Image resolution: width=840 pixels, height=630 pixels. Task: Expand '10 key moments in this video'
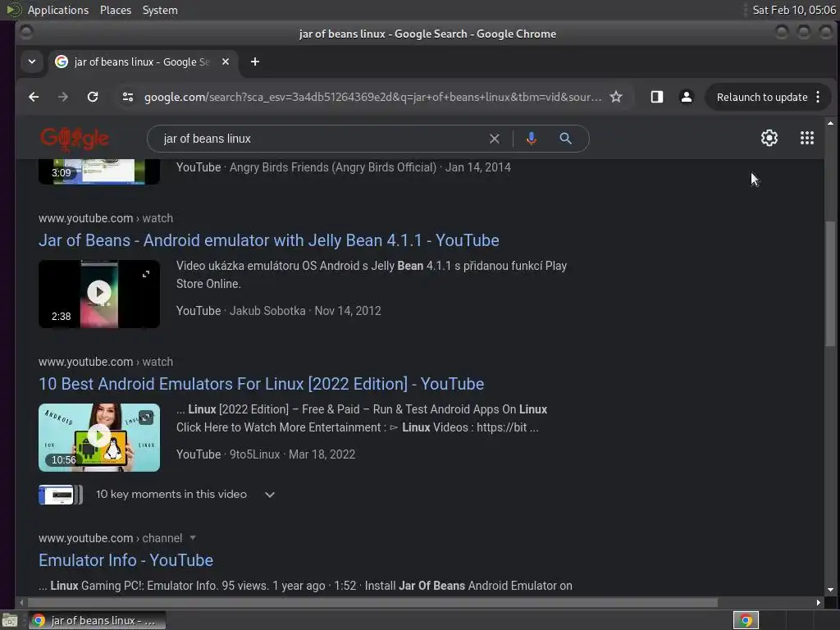pyautogui.click(x=185, y=495)
